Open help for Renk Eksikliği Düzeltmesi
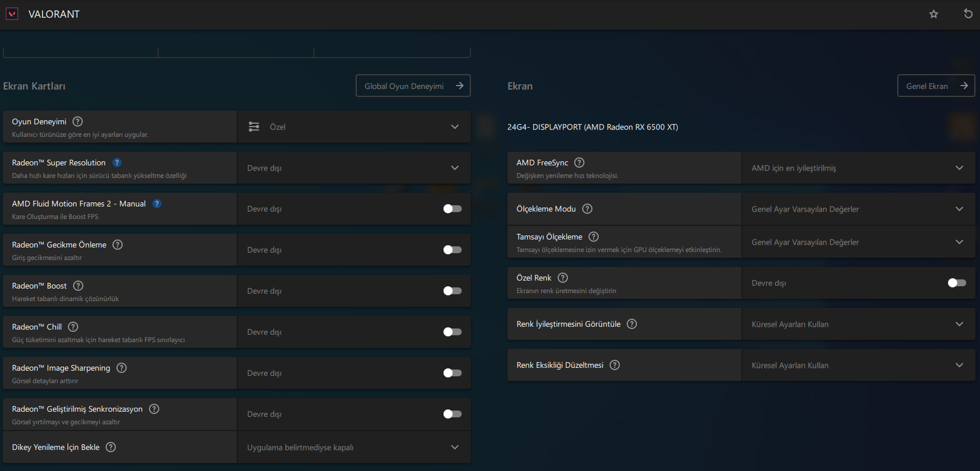This screenshot has height=471, width=980. coord(615,365)
